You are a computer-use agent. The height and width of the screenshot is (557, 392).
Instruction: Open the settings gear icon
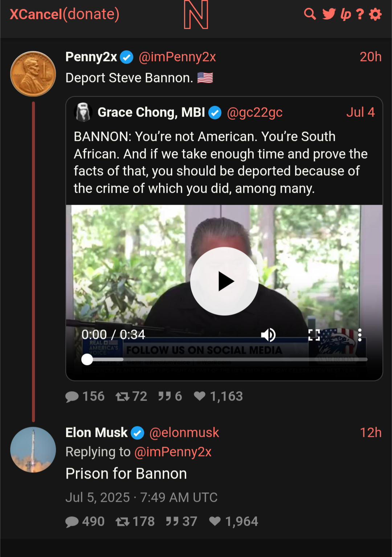375,14
